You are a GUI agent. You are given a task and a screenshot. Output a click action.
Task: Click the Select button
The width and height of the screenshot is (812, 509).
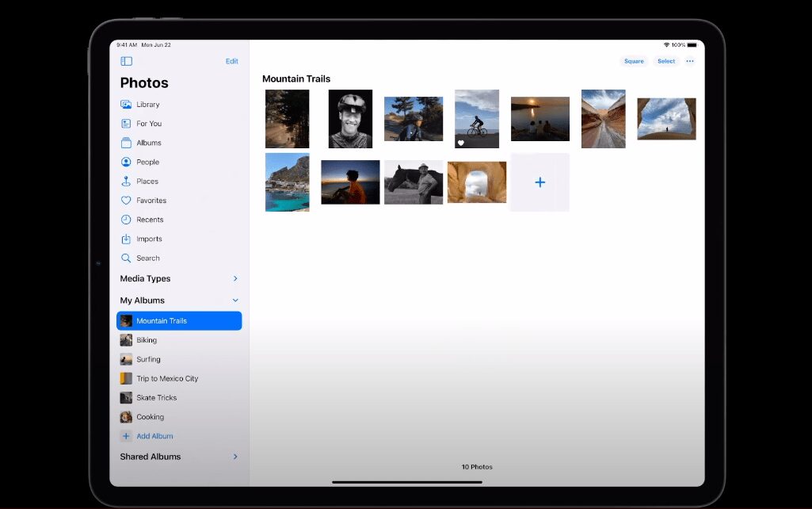tap(666, 61)
